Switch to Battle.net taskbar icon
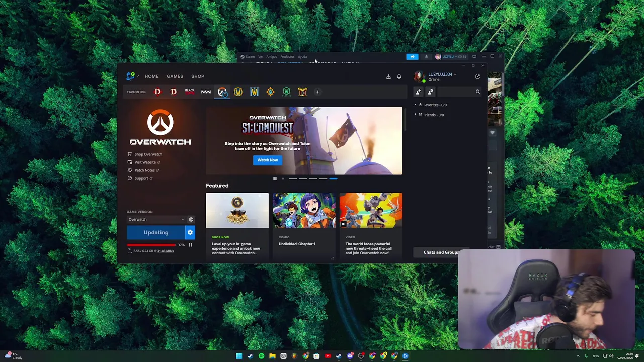This screenshot has width=644, height=362. (405, 356)
